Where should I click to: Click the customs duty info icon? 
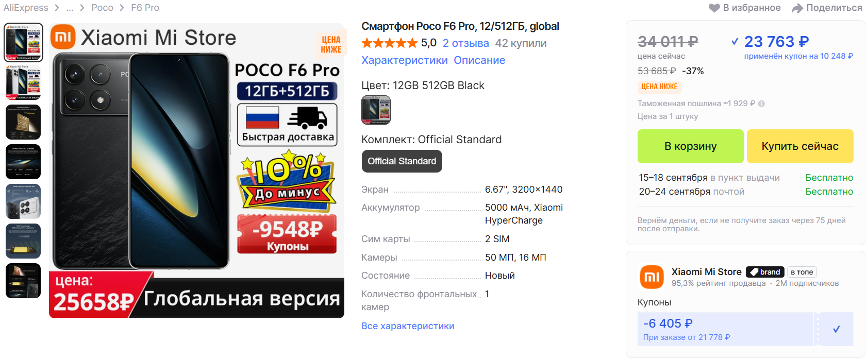pyautogui.click(x=761, y=104)
